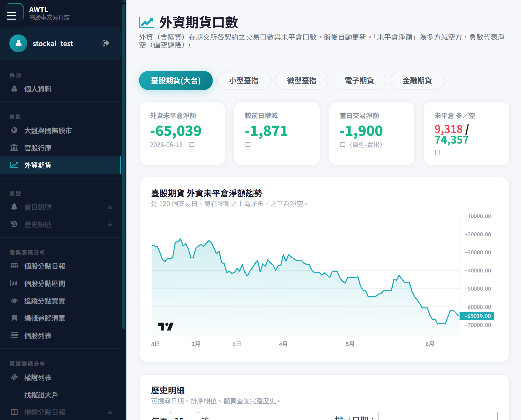Click the net position trend line chart area

pos(305,276)
